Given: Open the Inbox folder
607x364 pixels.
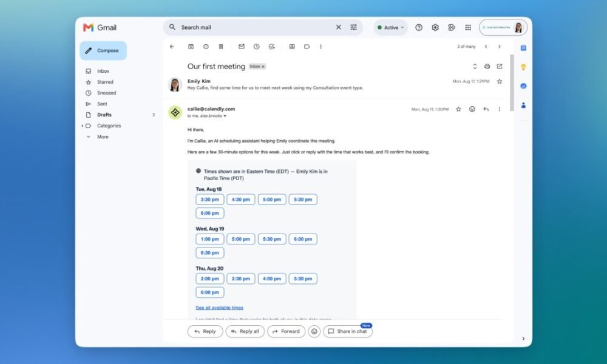Looking at the screenshot, I should click(103, 71).
